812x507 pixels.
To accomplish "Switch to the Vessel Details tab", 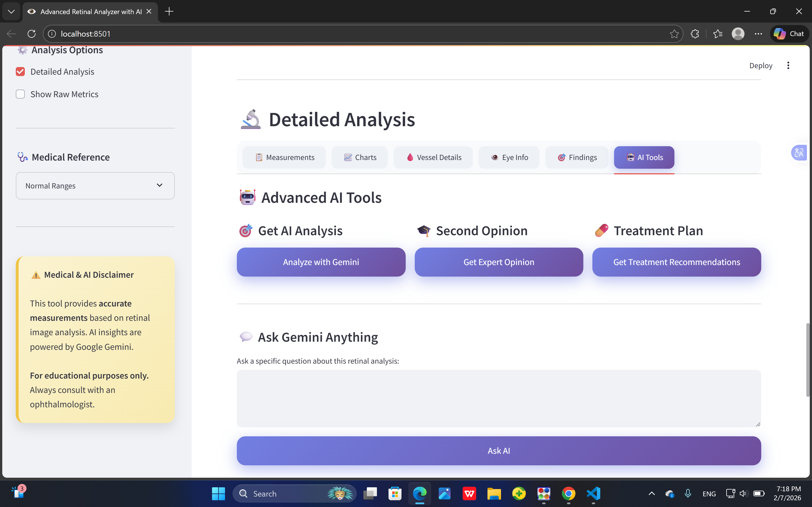I will [x=433, y=157].
